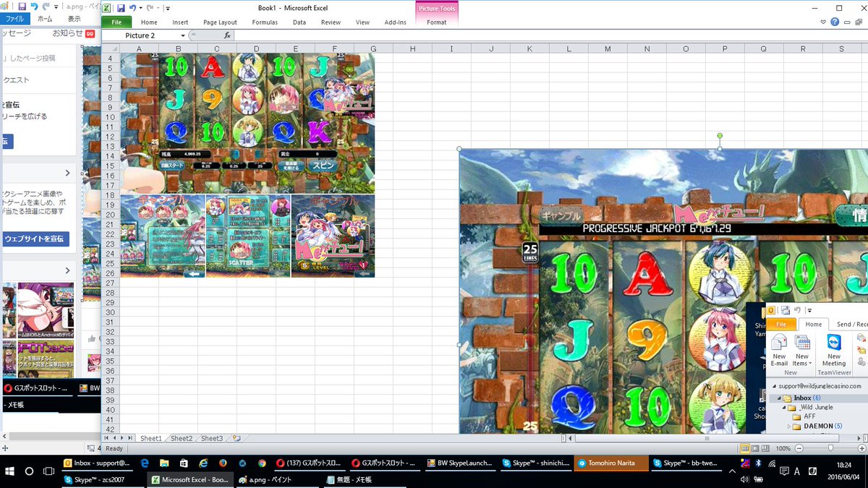Click the Cortana circle taskbar icon
Screen dimensions: 868x488
[30, 471]
